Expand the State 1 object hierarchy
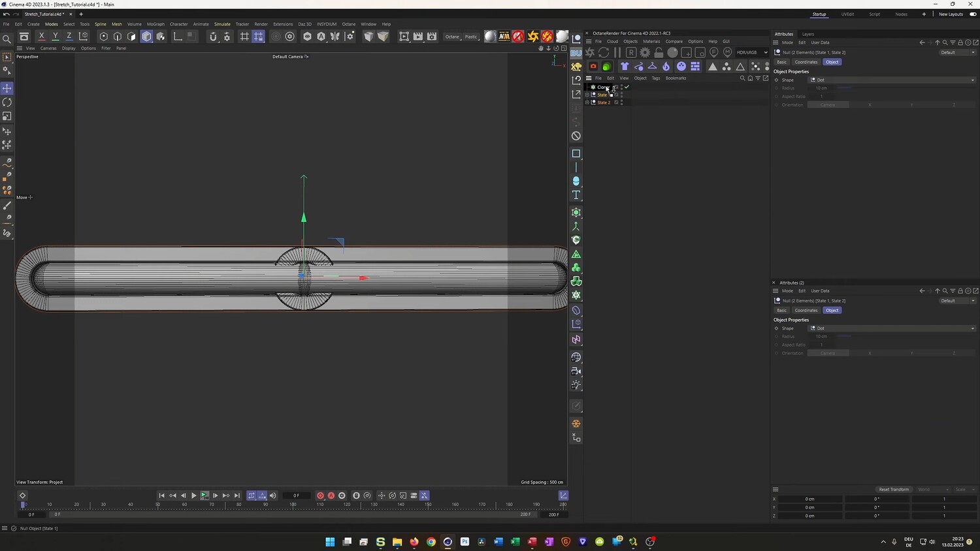Viewport: 980px width, 551px height. 587,95
